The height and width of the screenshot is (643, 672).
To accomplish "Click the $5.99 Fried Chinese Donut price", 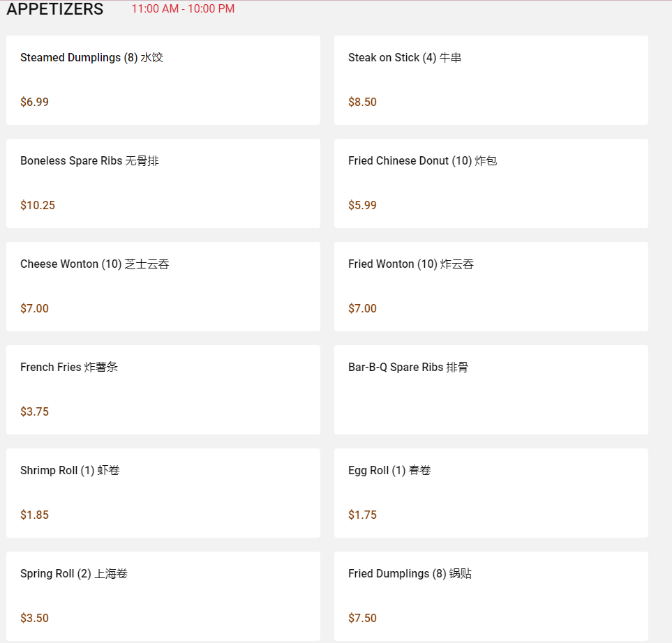I will point(362,206).
